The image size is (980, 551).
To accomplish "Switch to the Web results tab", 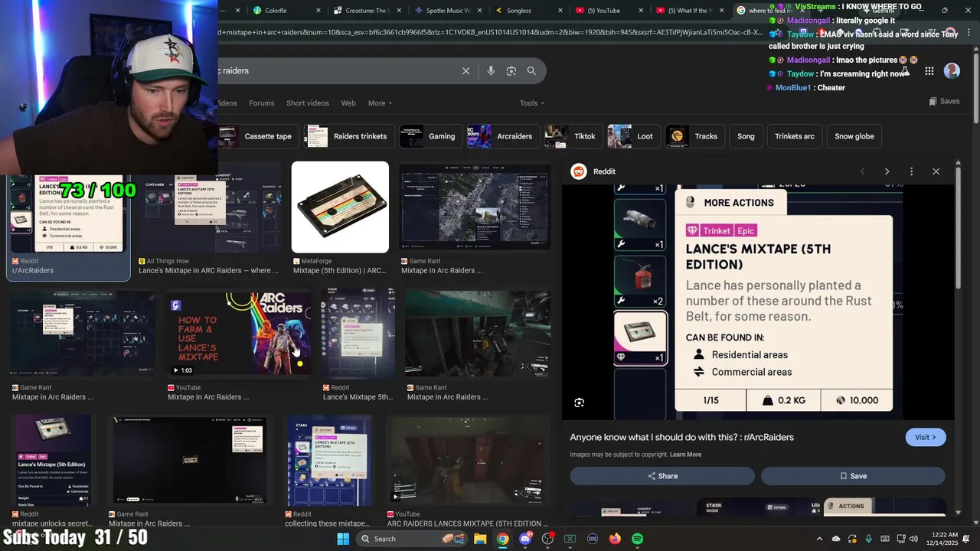I will tap(348, 103).
